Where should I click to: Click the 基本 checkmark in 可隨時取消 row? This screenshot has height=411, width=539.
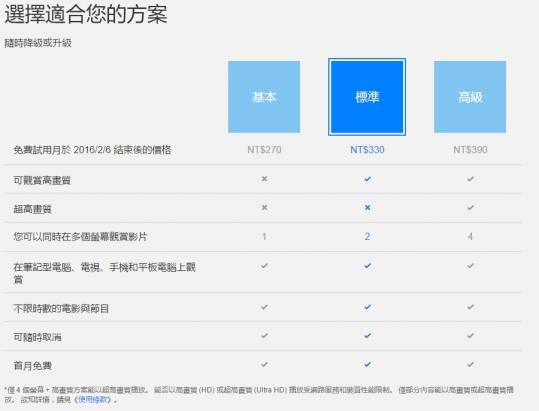click(264, 335)
